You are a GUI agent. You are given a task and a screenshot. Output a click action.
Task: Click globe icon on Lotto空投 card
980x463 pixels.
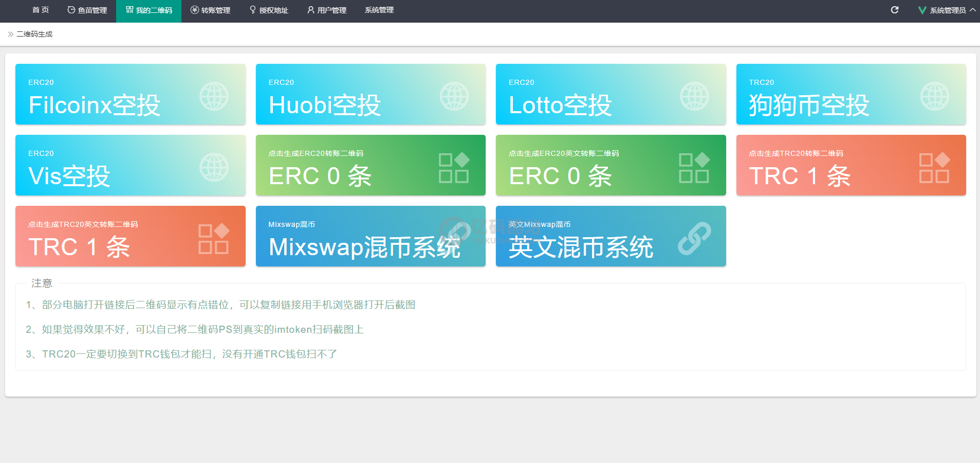click(x=694, y=96)
